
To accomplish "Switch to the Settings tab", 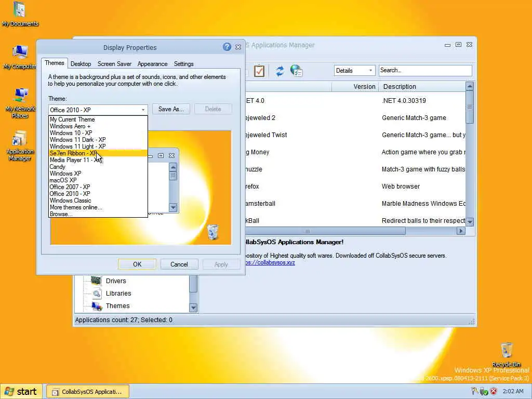I will point(183,64).
